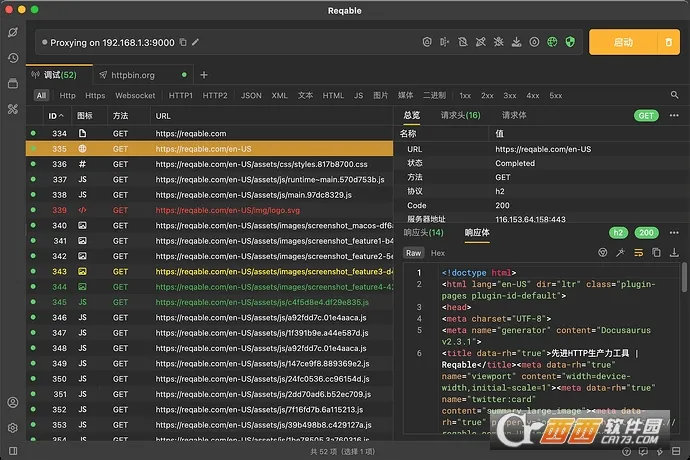The width and height of the screenshot is (690, 460).
Task: Sort the list by the ID column header
Action: pyautogui.click(x=53, y=115)
